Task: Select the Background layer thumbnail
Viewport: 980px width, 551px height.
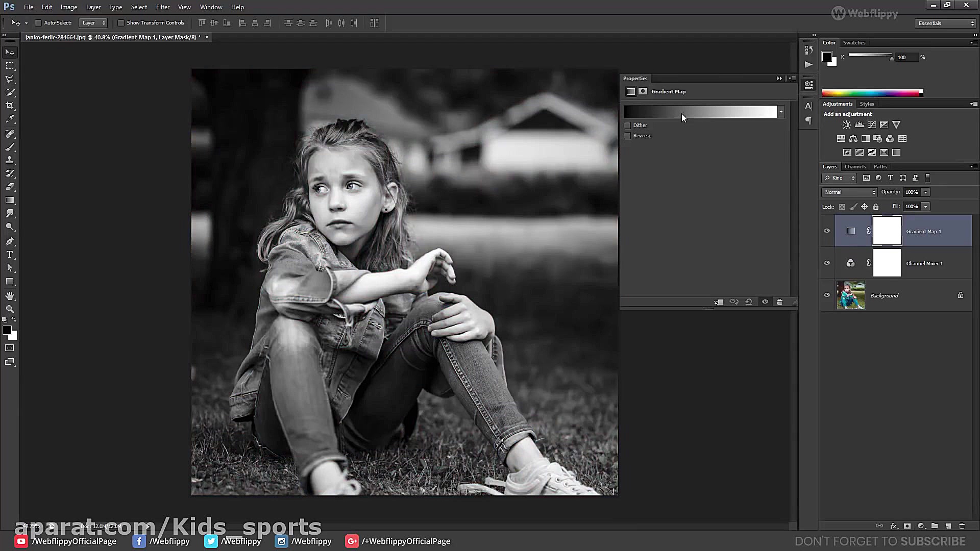Action: pos(850,295)
